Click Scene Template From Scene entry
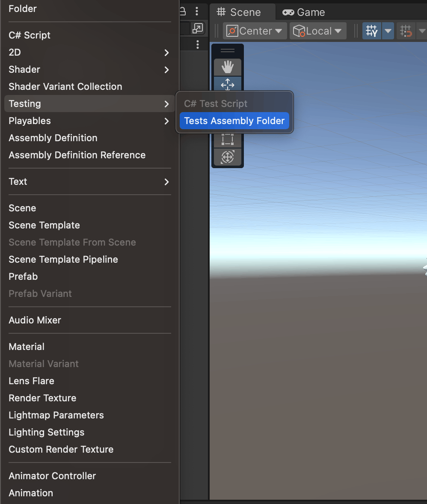The width and height of the screenshot is (427, 504). tap(90, 242)
